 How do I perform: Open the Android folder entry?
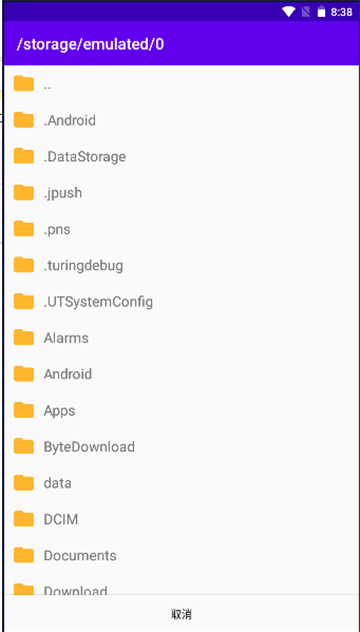[181, 374]
